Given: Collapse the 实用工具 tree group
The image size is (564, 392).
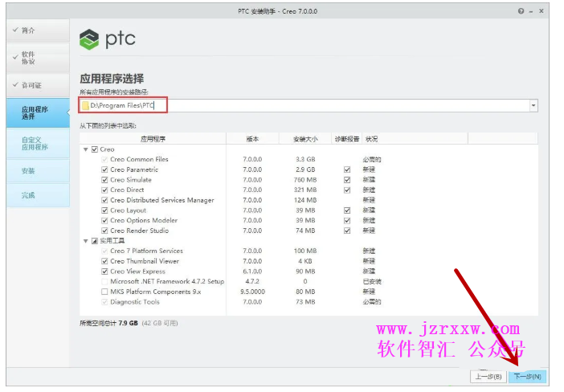Looking at the screenshot, I should 86,241.
